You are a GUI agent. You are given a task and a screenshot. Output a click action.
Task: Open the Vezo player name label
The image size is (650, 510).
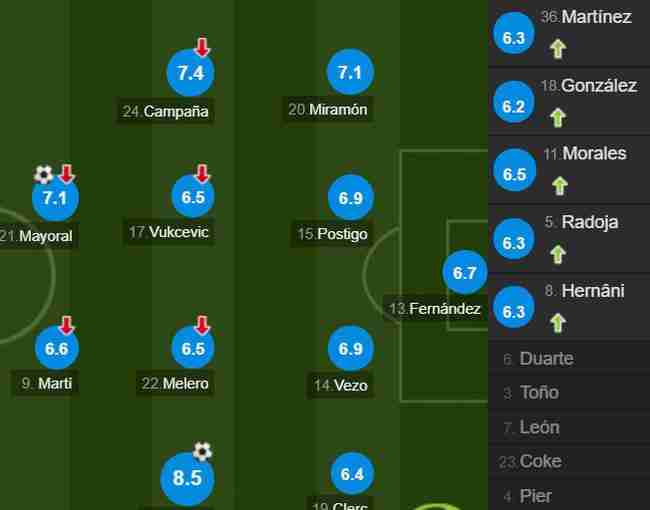pyautogui.click(x=340, y=385)
